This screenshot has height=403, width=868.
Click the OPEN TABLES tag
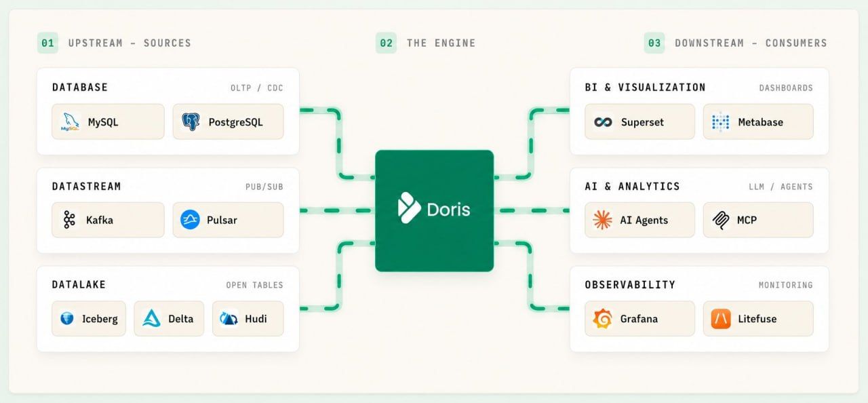click(x=255, y=285)
